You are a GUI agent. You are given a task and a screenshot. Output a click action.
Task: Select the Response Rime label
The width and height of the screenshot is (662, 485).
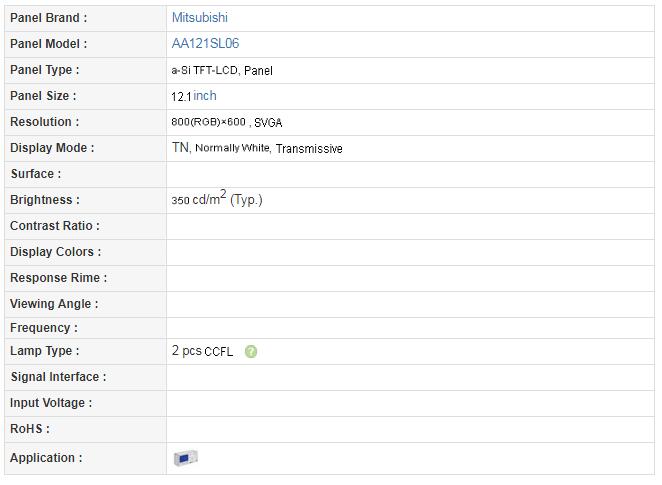(59, 278)
